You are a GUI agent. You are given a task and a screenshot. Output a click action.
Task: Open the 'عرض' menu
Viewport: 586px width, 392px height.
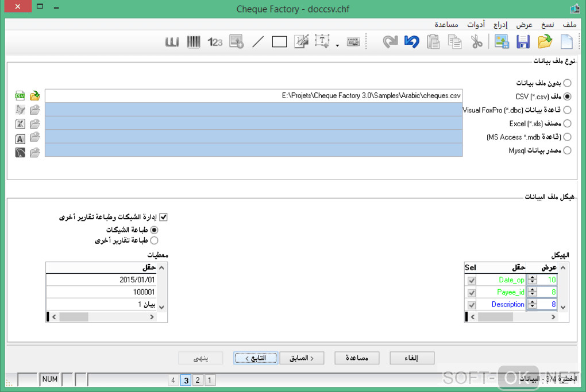[524, 25]
